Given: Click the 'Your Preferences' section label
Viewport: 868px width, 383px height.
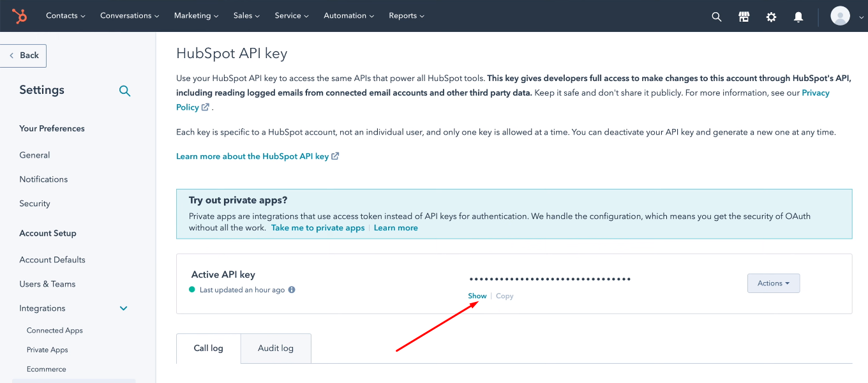Looking at the screenshot, I should pyautogui.click(x=52, y=128).
